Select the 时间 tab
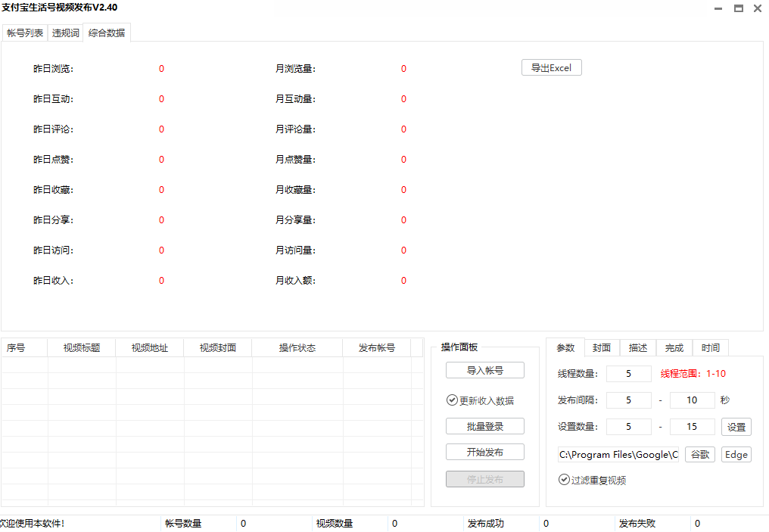 click(710, 348)
